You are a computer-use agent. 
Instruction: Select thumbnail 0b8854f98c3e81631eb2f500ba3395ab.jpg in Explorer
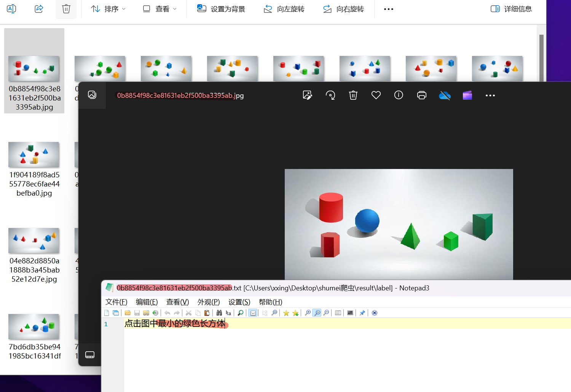(34, 71)
